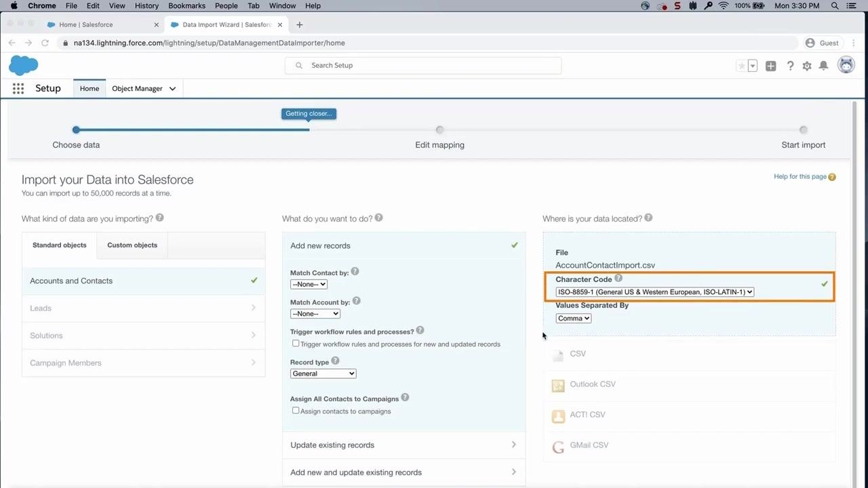
Task: Open the App Launcher grid icon
Action: [18, 88]
